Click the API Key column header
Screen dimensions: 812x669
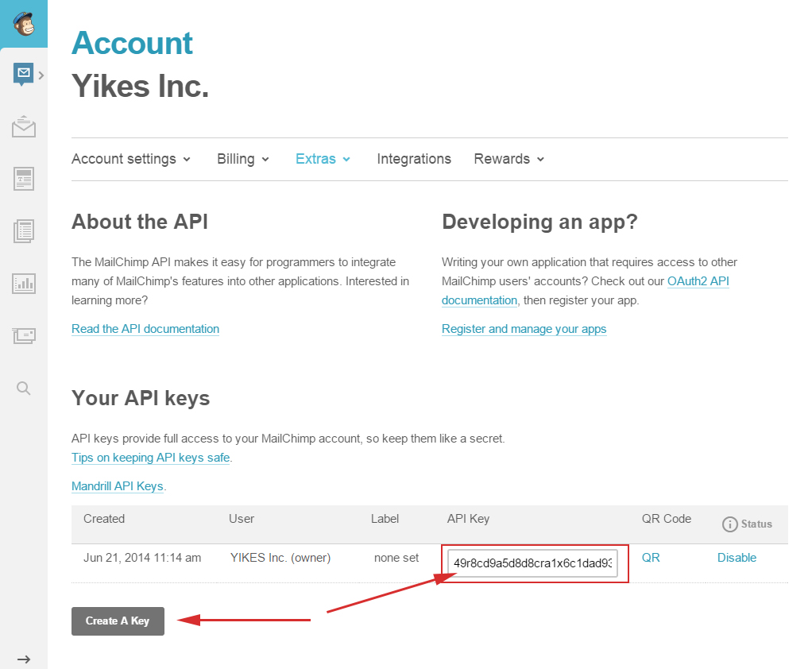(468, 519)
